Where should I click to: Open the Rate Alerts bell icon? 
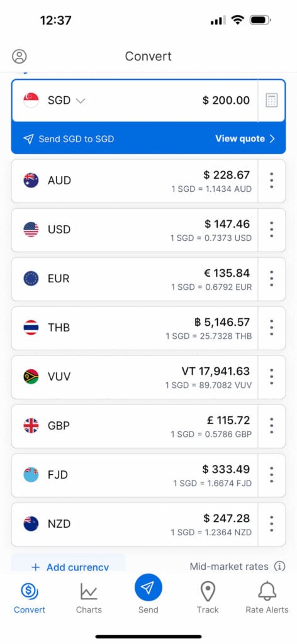coord(267,591)
